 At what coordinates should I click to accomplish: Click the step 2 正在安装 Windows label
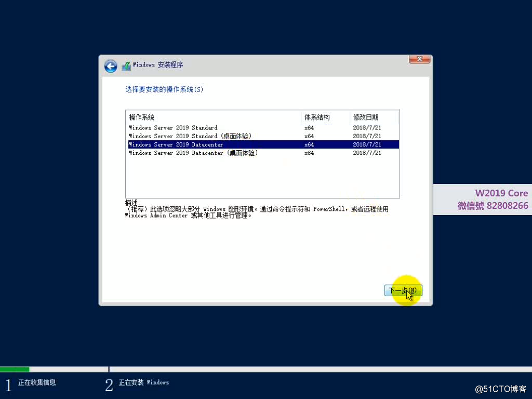143,382
